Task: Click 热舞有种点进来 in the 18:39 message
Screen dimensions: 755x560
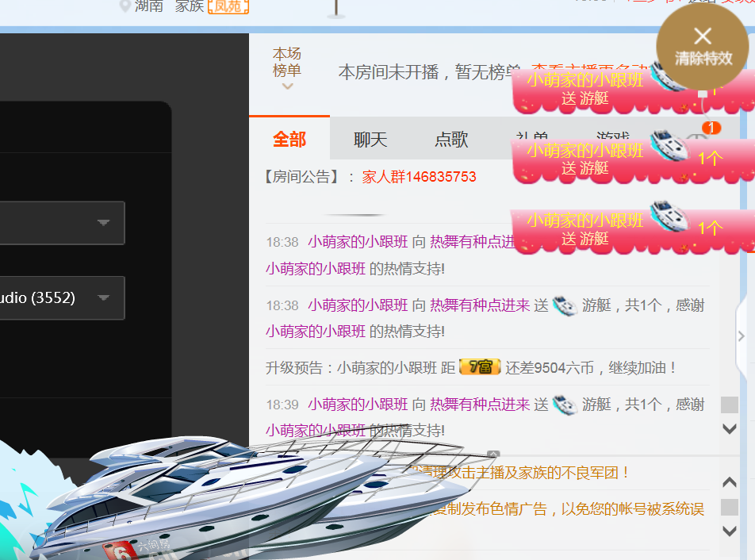Action: 480,405
